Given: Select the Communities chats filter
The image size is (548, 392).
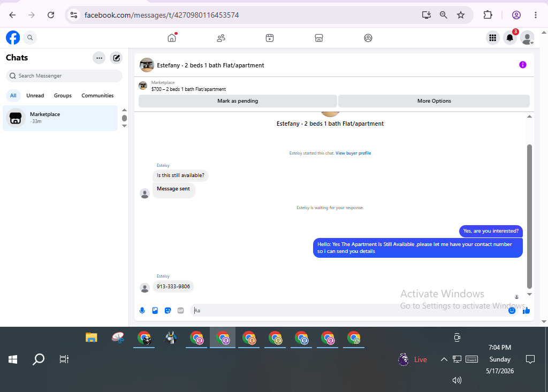Looking at the screenshot, I should 97,95.
